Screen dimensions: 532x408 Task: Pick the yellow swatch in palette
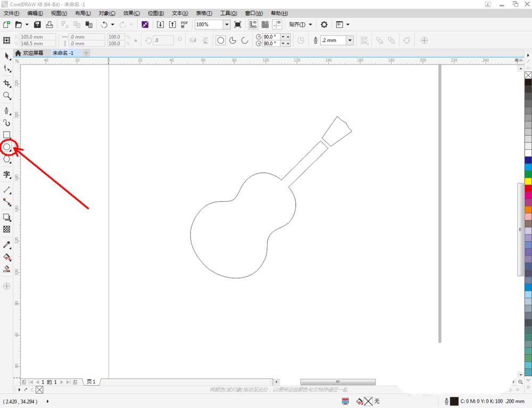click(528, 181)
